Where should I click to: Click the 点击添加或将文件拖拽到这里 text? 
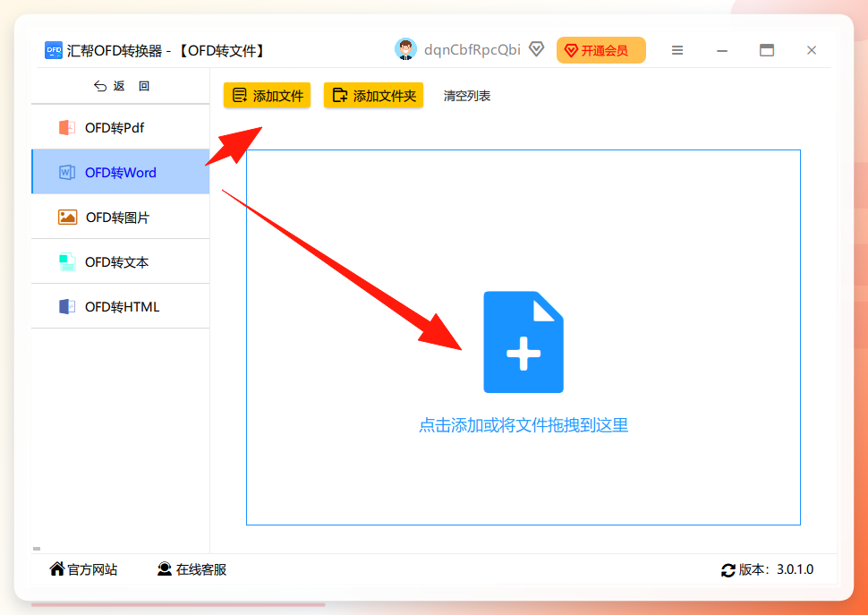click(x=523, y=425)
